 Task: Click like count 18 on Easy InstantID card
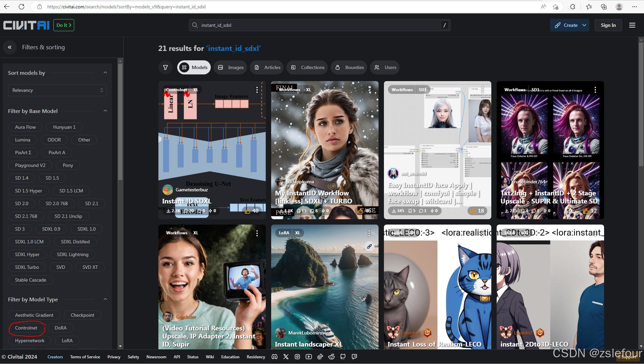(477, 211)
